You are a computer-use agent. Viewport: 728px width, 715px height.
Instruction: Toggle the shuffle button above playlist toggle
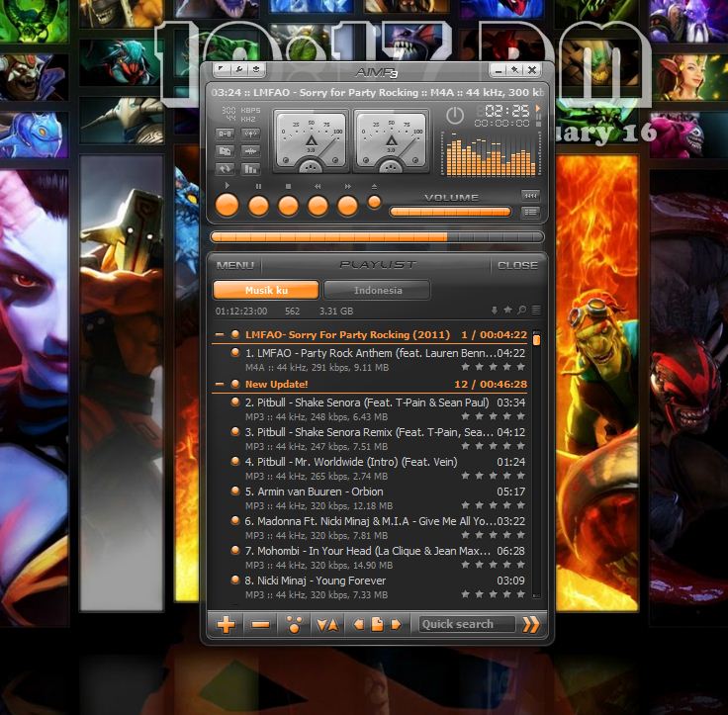(530, 196)
